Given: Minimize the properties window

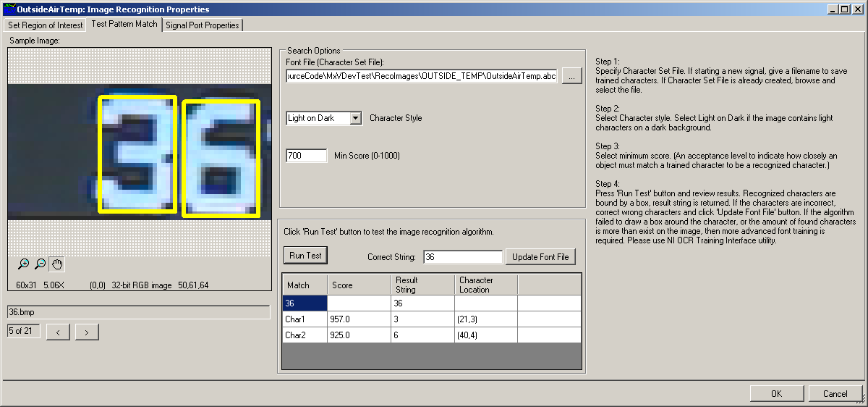Looking at the screenshot, I should click(x=833, y=9).
